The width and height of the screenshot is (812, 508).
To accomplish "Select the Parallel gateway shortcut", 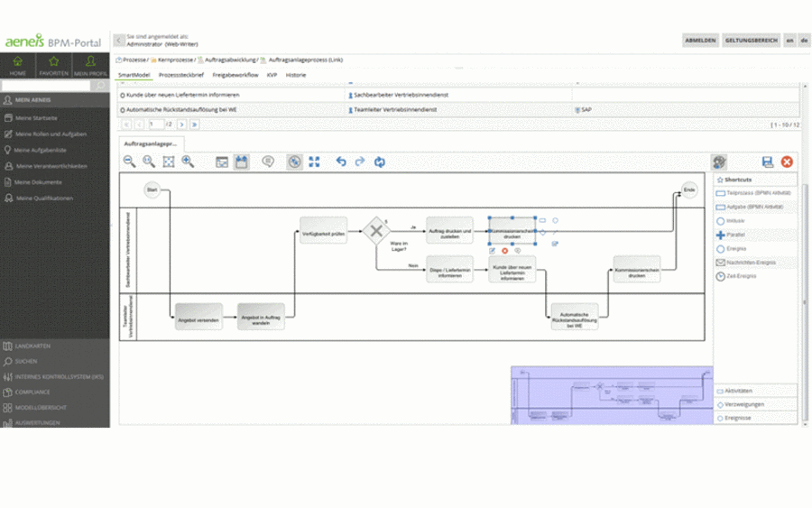I will point(755,236).
